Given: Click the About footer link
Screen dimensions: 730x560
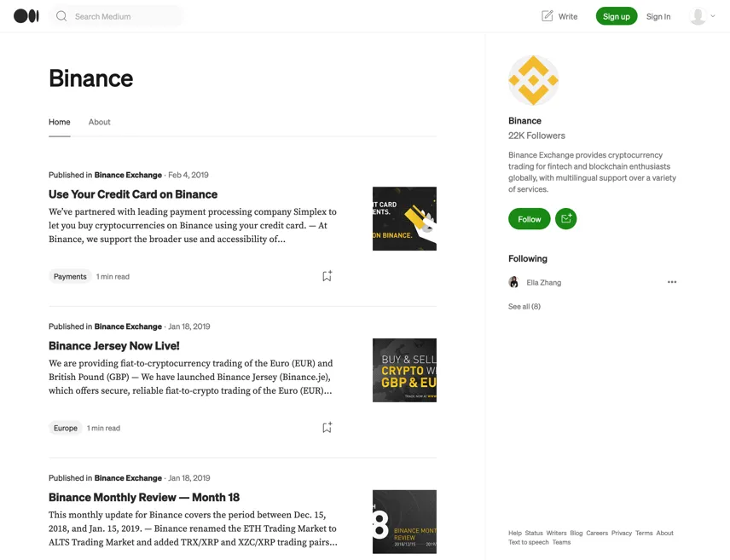Looking at the screenshot, I should pos(665,533).
